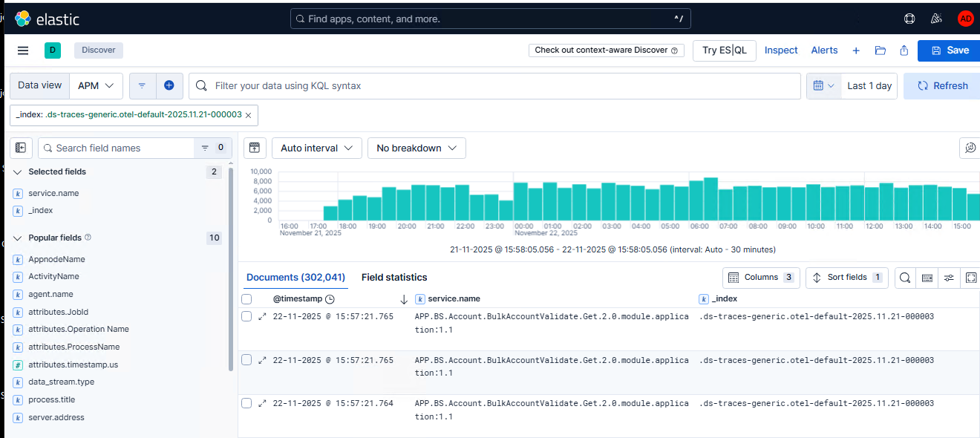Screen dimensions: 980x438
Task: Open the hamburger navigation menu
Action: click(x=23, y=50)
